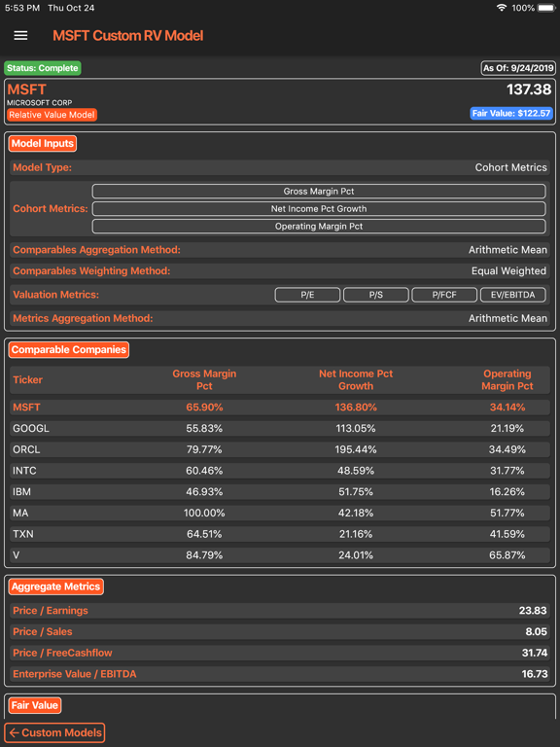
Task: Click the Enterprise Value / EBITDA 16.73 value
Action: pyautogui.click(x=535, y=674)
